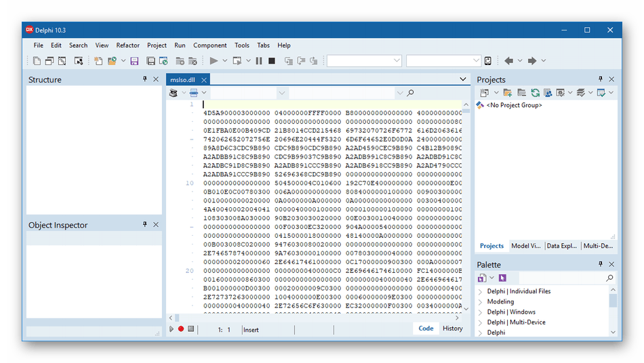
Task: Click the Build options icon in Projects
Action: [560, 93]
